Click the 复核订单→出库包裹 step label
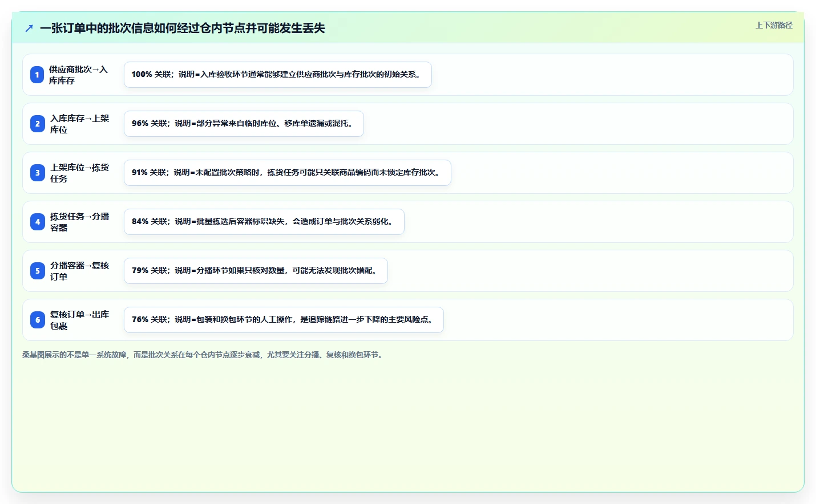The width and height of the screenshot is (816, 504). pyautogui.click(x=79, y=320)
